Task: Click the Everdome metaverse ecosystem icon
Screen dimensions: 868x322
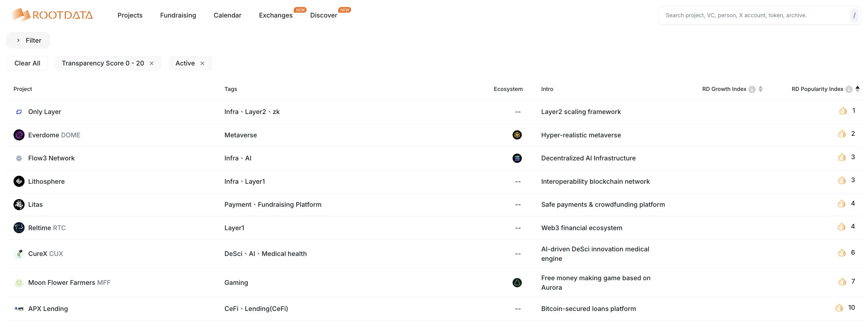Action: point(517,135)
